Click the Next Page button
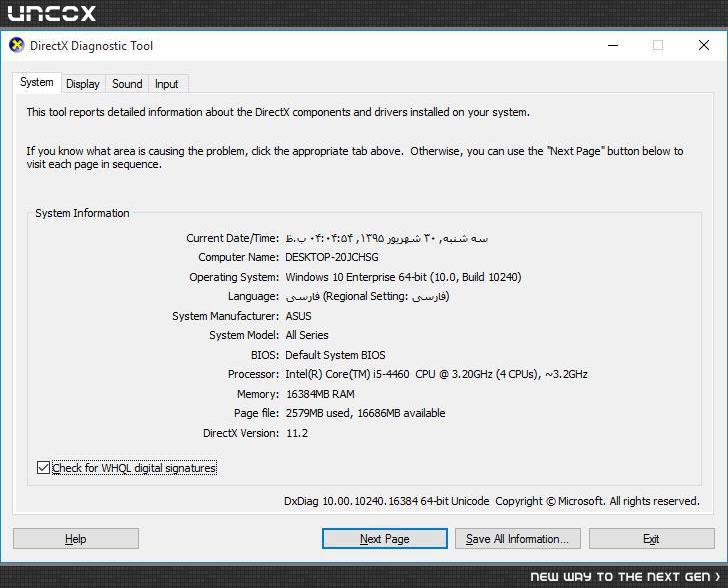 (x=384, y=539)
